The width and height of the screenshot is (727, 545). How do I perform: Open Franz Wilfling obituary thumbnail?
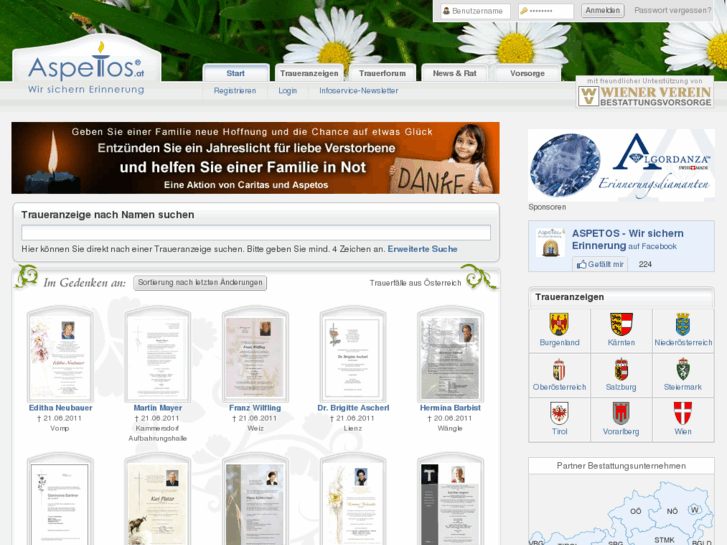coord(255,354)
